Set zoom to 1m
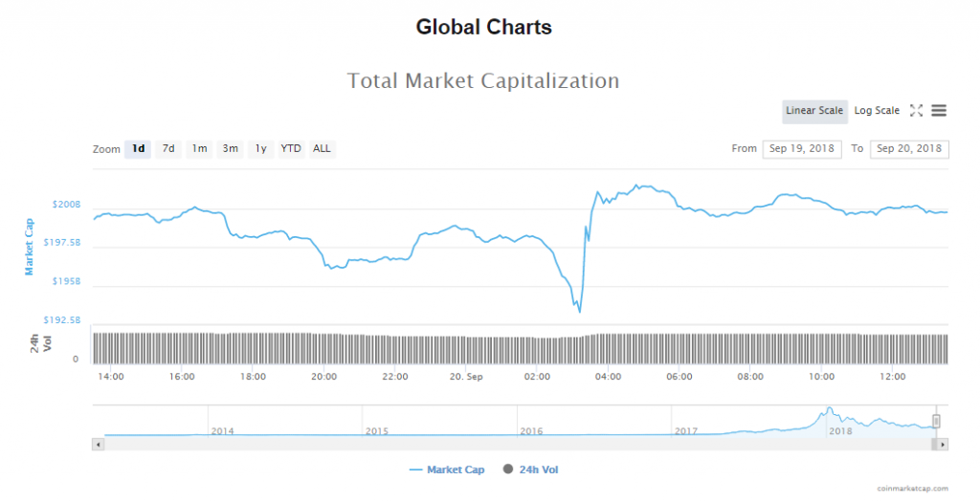The width and height of the screenshot is (980, 502). [199, 149]
